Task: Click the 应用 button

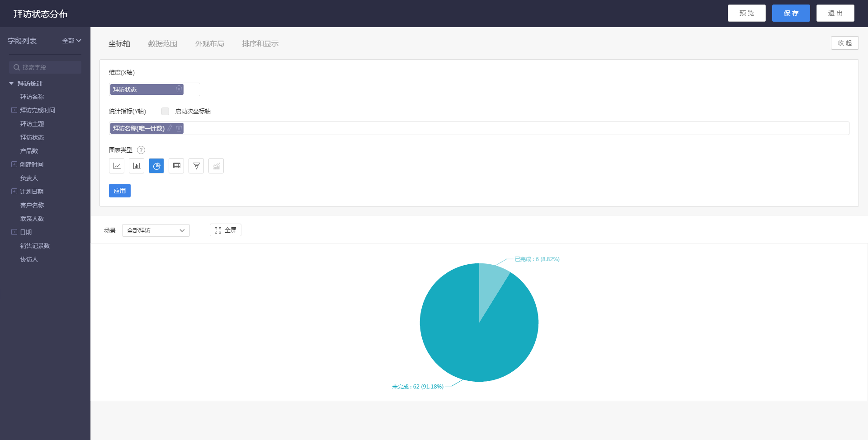Action: [119, 191]
